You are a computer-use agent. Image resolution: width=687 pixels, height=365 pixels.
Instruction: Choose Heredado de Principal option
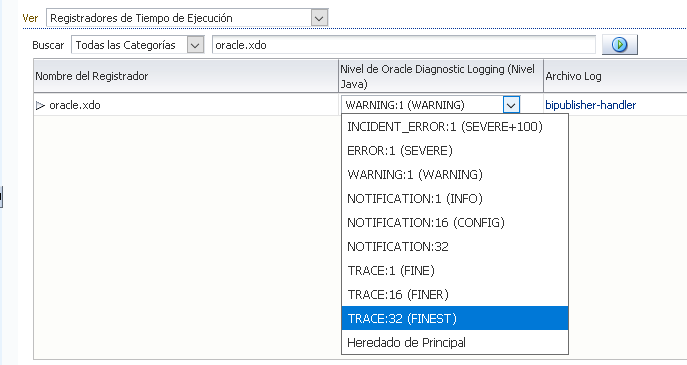[455, 342]
